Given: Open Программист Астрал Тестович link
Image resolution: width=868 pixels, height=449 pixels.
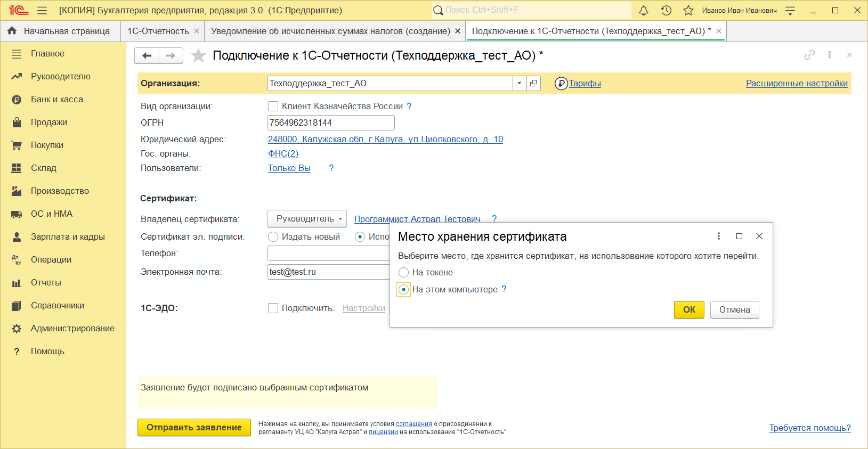Looking at the screenshot, I should coord(417,218).
